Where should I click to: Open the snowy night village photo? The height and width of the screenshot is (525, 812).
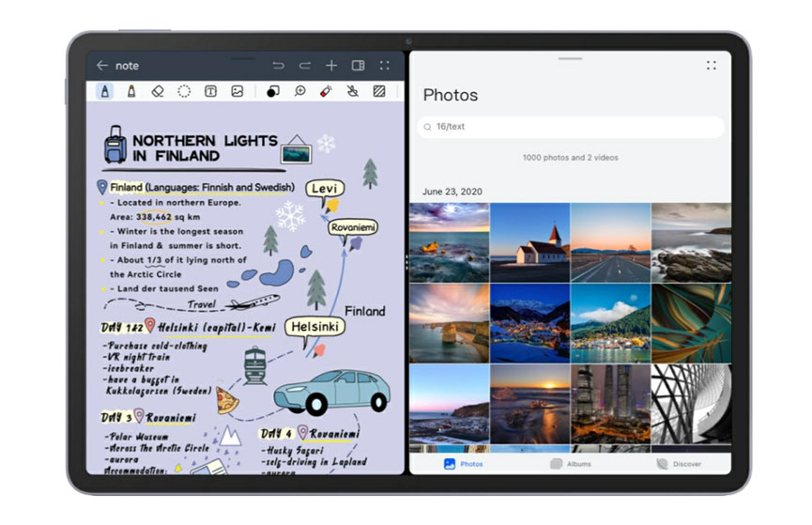coord(529,323)
